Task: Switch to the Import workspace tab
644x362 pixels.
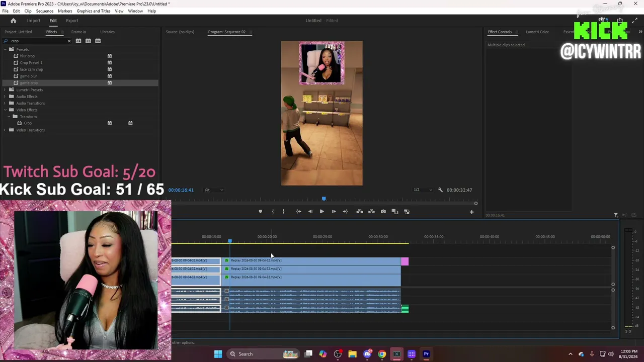Action: pos(34,21)
